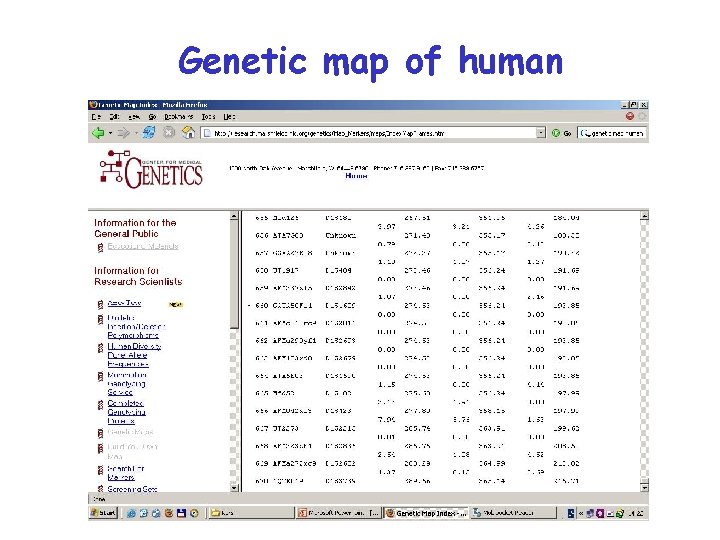Open the Completed Genotyping Projects link
The width and height of the screenshot is (720, 540).
click(126, 412)
